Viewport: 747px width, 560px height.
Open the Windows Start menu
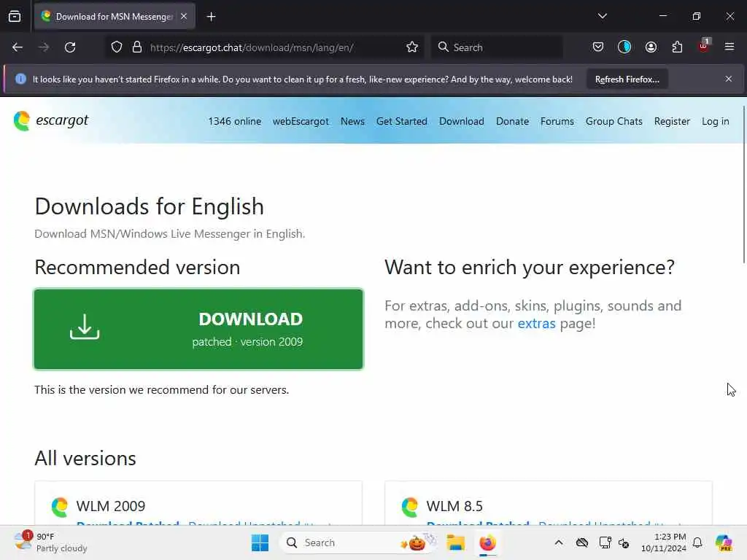[x=260, y=542]
